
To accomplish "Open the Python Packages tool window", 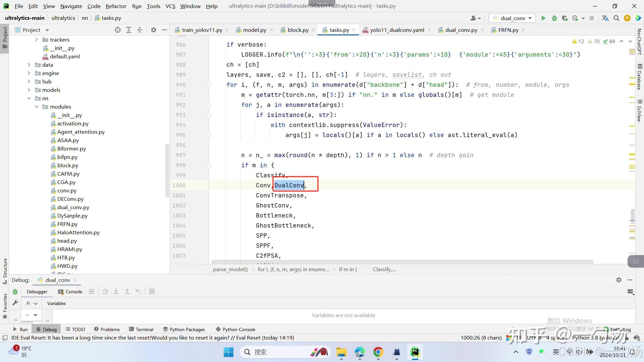I will pyautogui.click(x=184, y=329).
